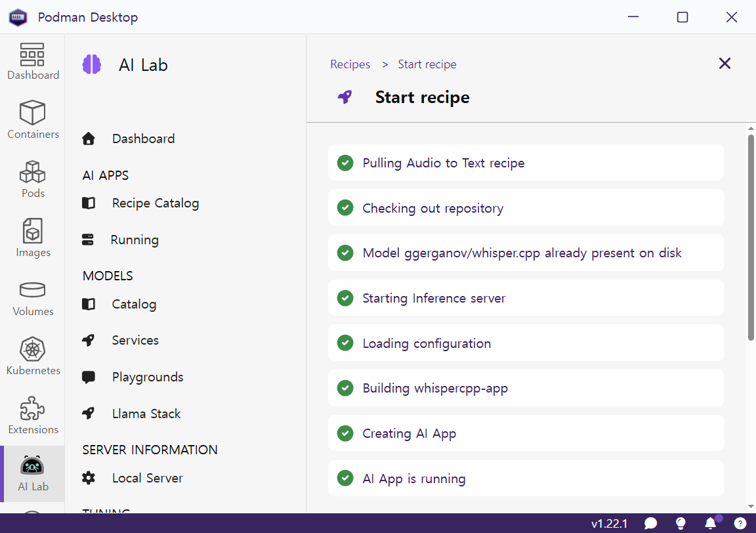The width and height of the screenshot is (756, 533).
Task: Click the lightbulb icon in status bar
Action: click(681, 523)
